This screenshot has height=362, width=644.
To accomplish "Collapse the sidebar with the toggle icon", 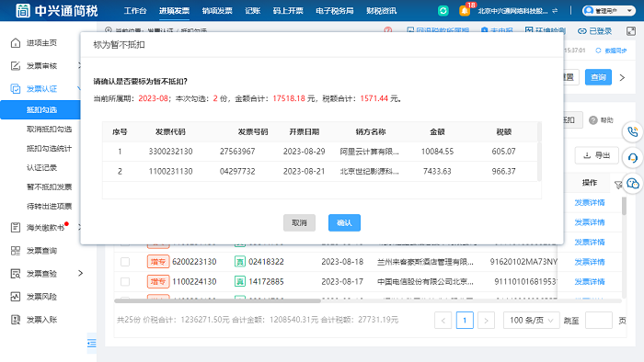I will coord(92,343).
